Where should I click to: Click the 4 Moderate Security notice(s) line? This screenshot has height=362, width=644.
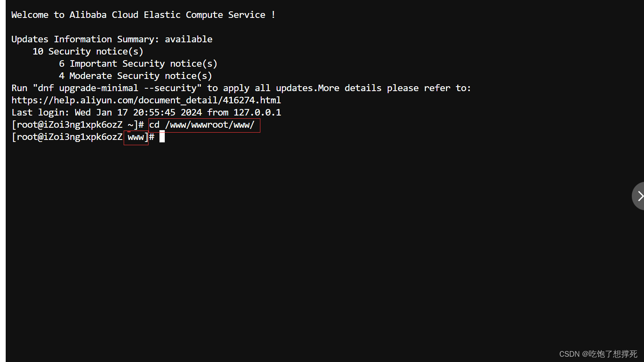tap(135, 76)
